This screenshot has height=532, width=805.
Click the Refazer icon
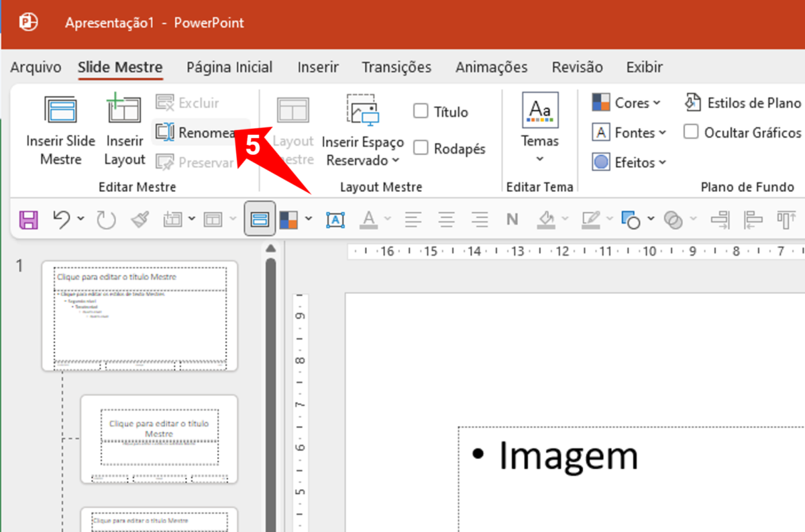tap(106, 219)
